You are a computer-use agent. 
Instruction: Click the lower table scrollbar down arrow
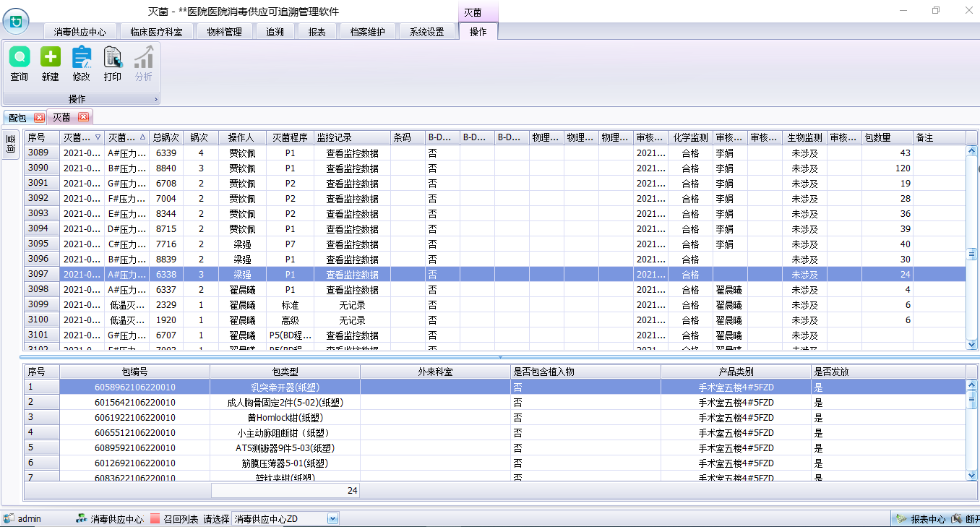[972, 475]
